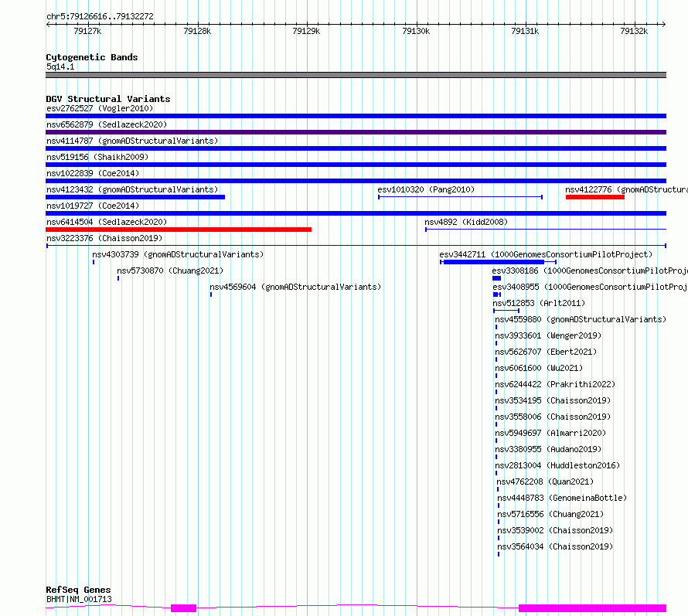
Task: Click the 79130k ruler position
Action: [416, 31]
